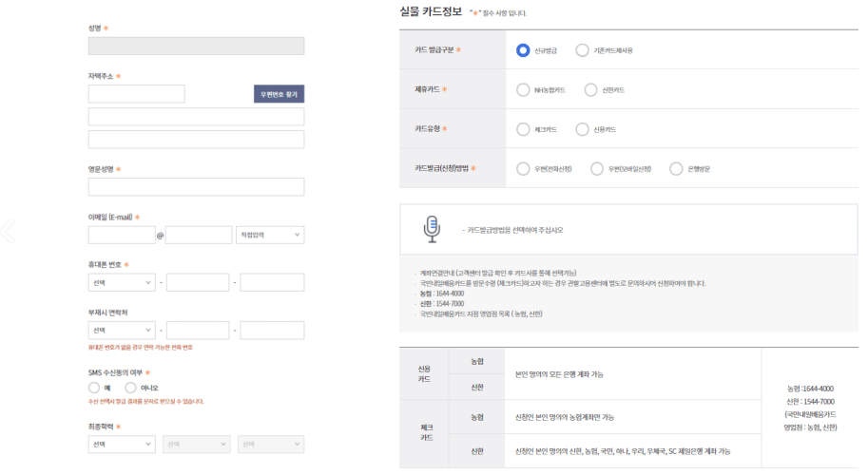Image resolution: width=868 pixels, height=475 pixels.
Task: Choose 신한카드 as partner card
Action: click(x=590, y=90)
